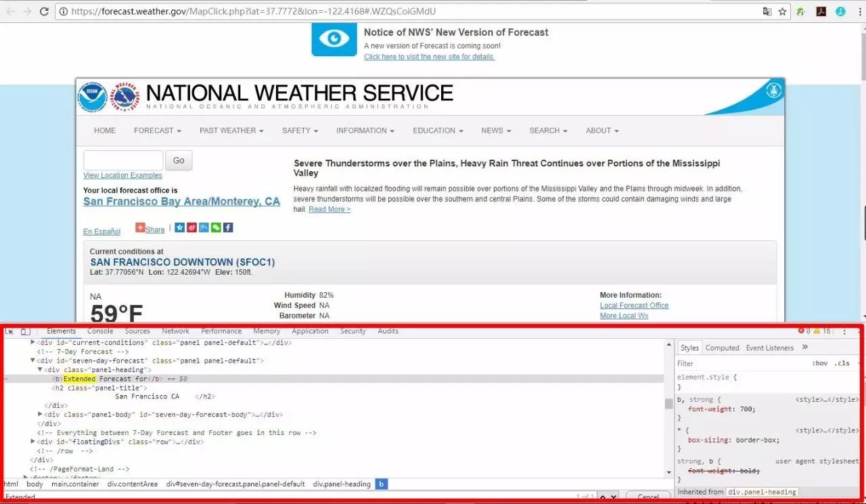Screen dimensions: 866x504
Task: Switch to the Network tab
Action: 175,331
